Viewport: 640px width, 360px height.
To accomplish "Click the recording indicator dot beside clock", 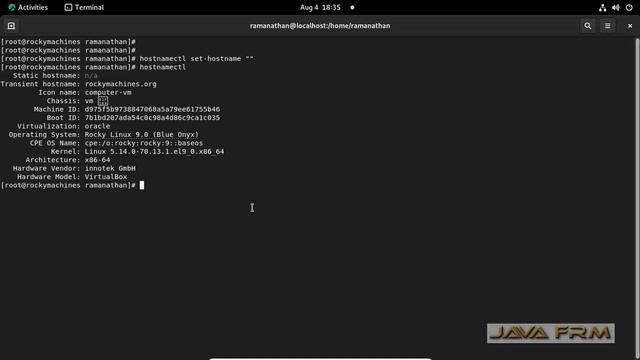I will tap(352, 7).
